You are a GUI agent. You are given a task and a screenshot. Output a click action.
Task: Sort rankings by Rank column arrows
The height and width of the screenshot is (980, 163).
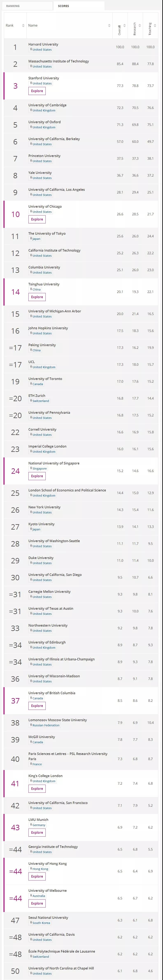(x=23, y=26)
